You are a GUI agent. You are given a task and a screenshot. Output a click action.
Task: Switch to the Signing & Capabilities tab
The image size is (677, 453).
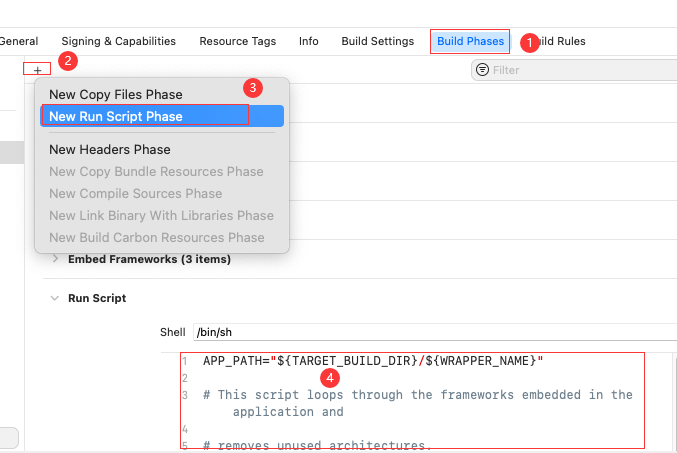(118, 41)
